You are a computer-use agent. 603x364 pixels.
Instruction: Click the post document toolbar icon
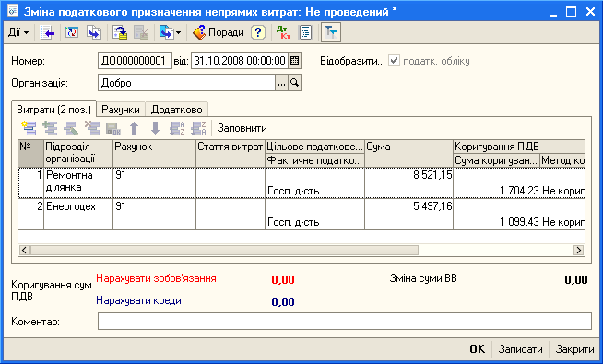click(x=120, y=32)
